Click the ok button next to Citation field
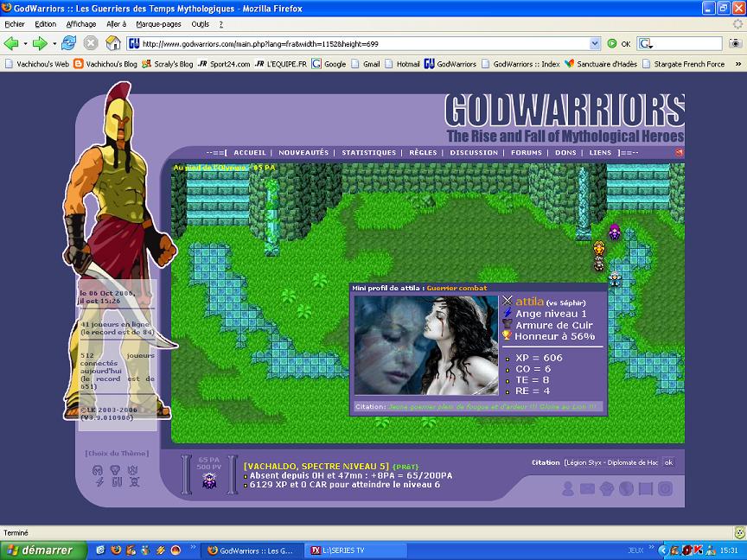747x560 pixels. click(x=668, y=462)
